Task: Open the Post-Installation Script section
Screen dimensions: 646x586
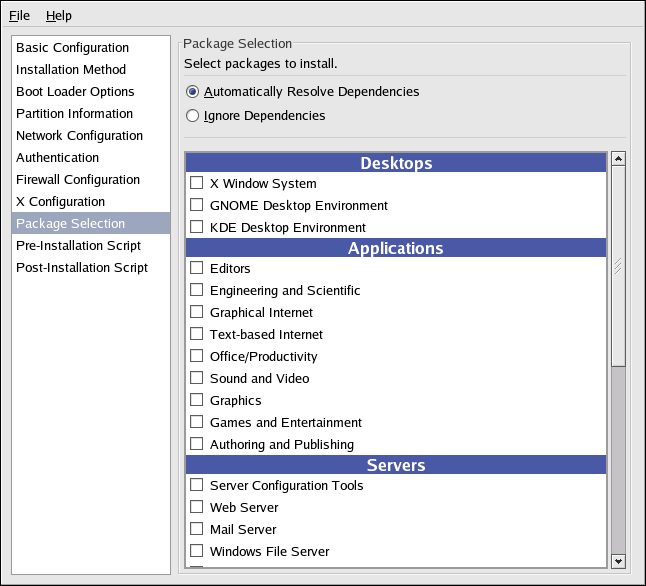Action: 82,268
